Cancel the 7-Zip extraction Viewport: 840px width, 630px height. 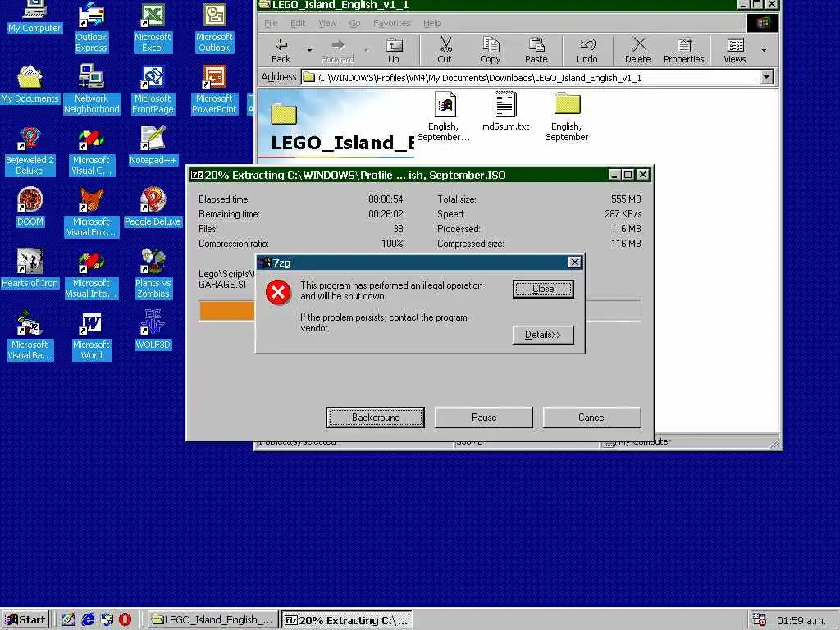[x=592, y=418]
